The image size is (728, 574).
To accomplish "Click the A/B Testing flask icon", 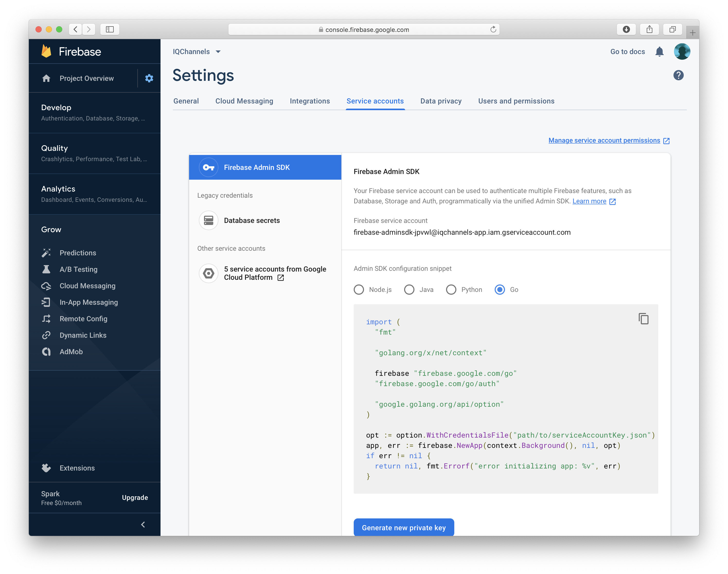I will click(x=46, y=269).
